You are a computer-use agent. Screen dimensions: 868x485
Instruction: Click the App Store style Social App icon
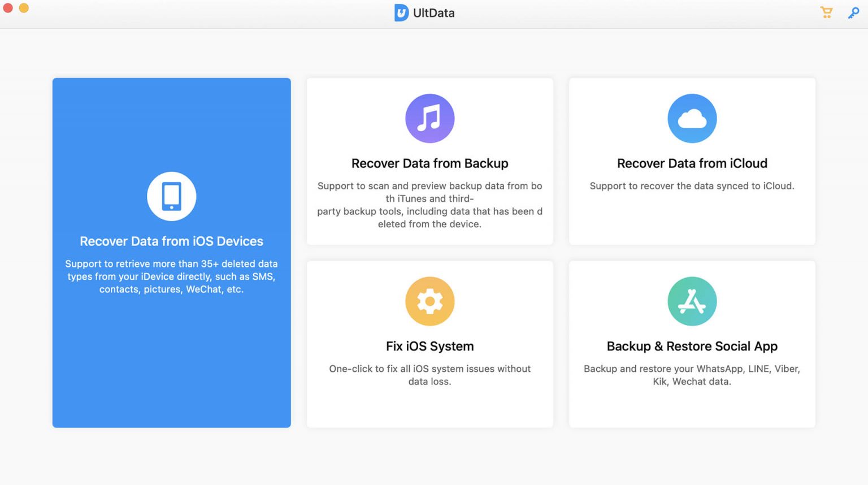[692, 301]
